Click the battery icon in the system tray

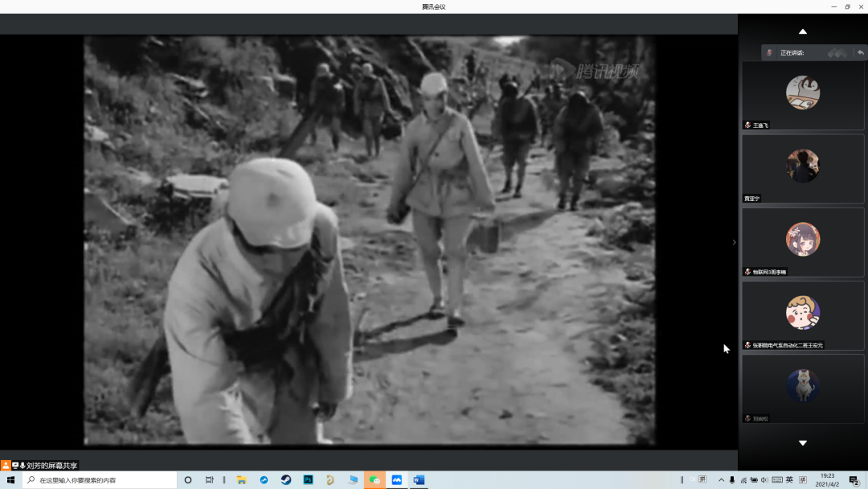[754, 480]
